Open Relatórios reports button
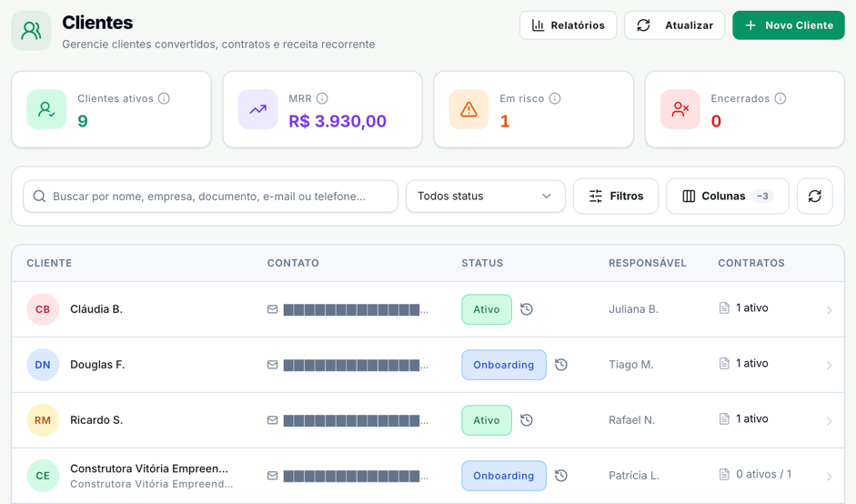 point(568,25)
